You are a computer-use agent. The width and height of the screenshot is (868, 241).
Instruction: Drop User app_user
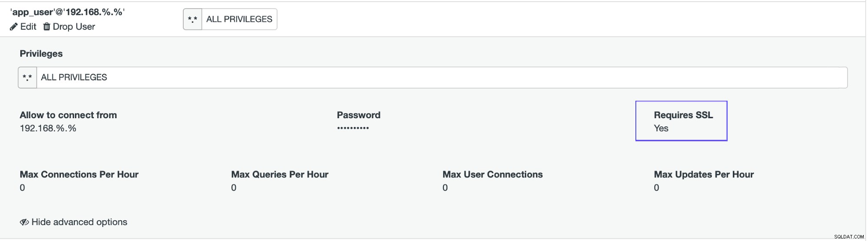[69, 27]
